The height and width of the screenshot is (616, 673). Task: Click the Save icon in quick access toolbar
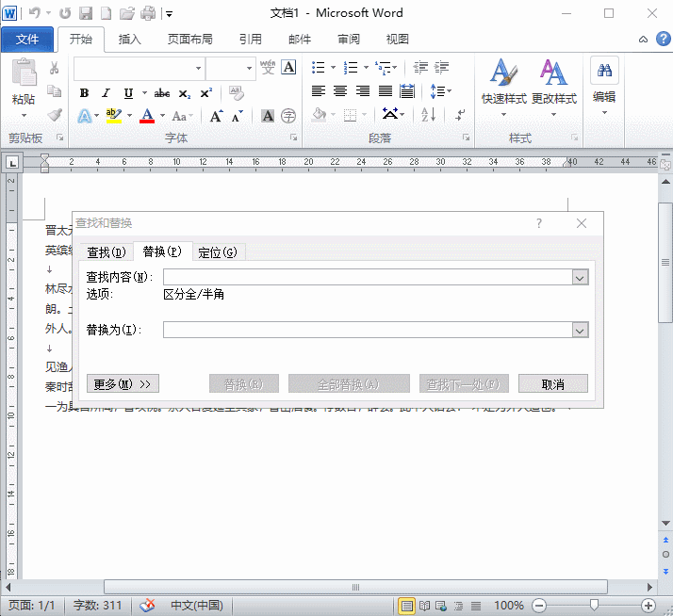click(86, 13)
